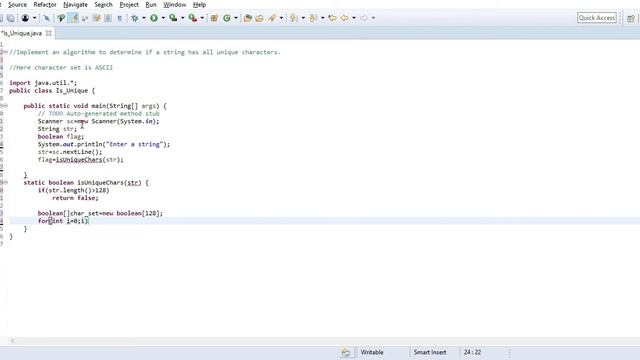Collapse the isUniqueChars method fold marker
This screenshot has width=640, height=360.
5,182
